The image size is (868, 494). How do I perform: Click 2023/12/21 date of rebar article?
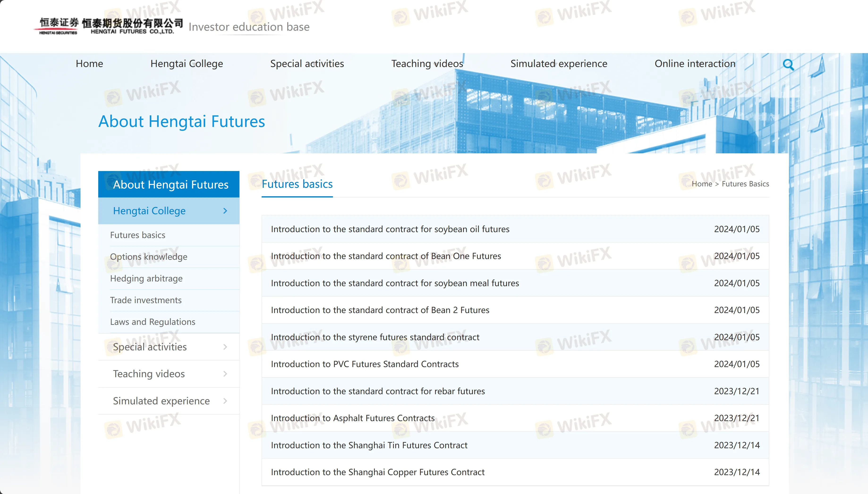tap(736, 391)
